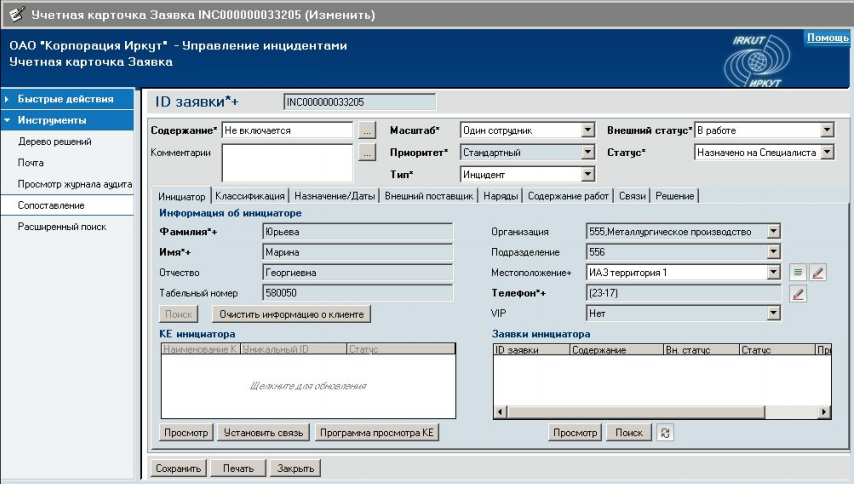
Task: Open the Внешний статус dropdown
Action: click(x=827, y=130)
